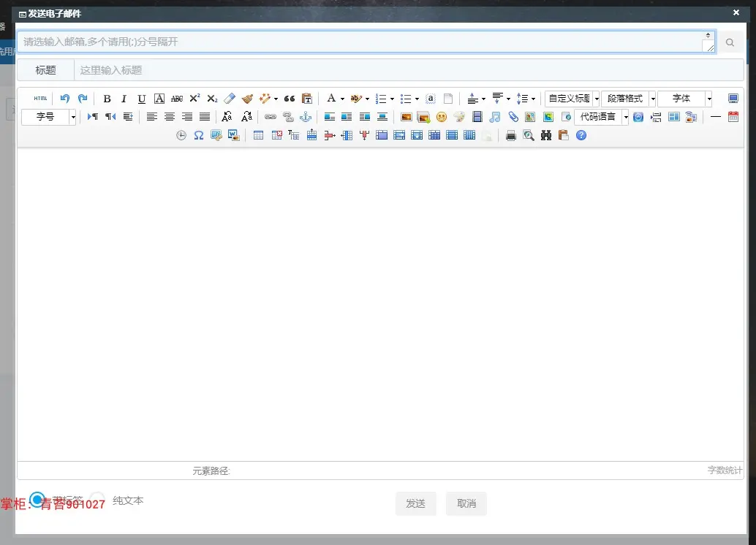Insert emoticon smiley icon

[441, 117]
